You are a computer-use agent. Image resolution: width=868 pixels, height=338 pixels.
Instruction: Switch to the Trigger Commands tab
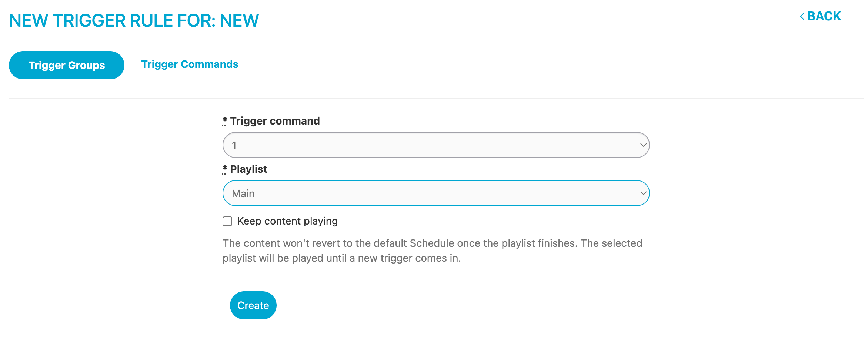pyautogui.click(x=190, y=64)
